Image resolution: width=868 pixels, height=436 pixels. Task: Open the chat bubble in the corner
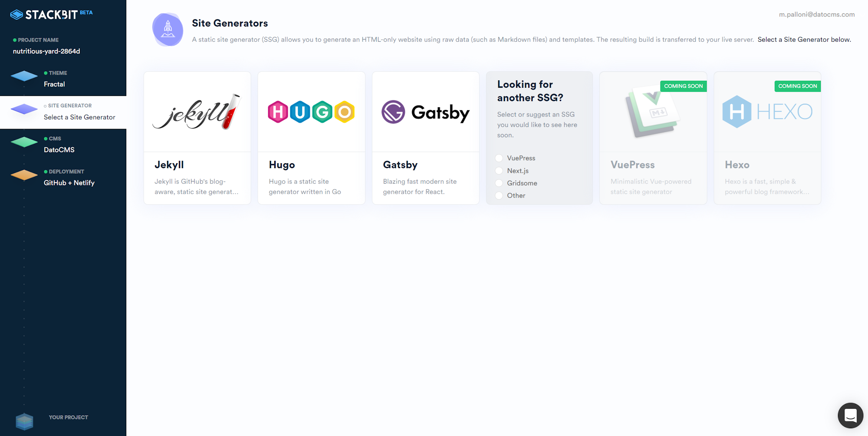(850, 415)
